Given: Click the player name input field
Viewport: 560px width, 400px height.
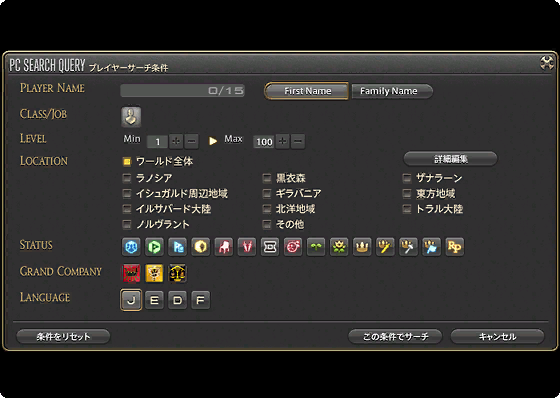Looking at the screenshot, I should tap(182, 91).
